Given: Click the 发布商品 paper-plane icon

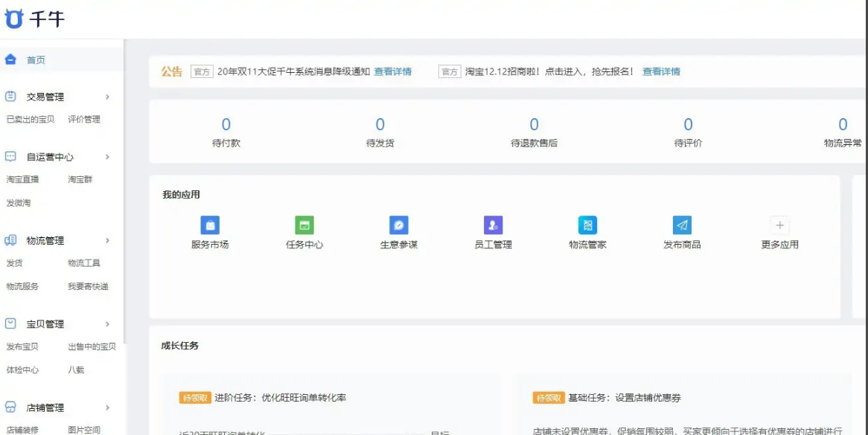Looking at the screenshot, I should click(683, 225).
